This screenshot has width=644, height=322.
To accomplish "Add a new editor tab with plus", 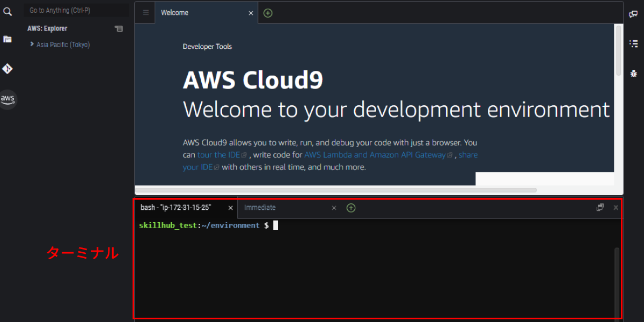I will [268, 13].
